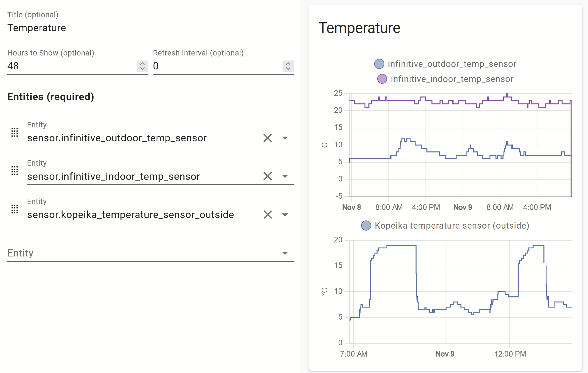Click drag handle for outdoor temp sensor entity
The height and width of the screenshot is (373, 588).
pos(14,132)
